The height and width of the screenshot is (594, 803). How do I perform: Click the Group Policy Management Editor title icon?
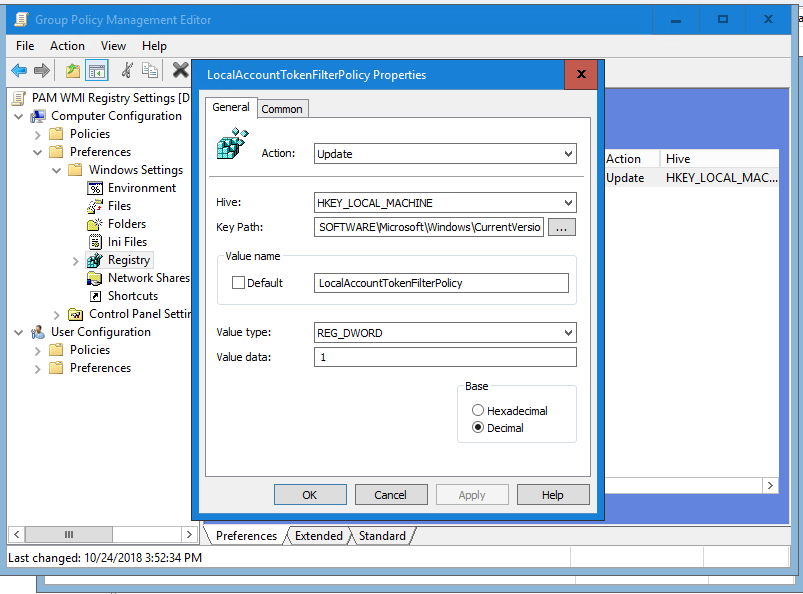coord(21,19)
